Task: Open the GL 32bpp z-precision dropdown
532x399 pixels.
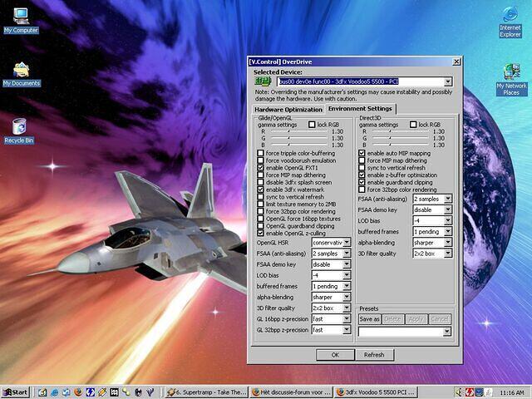Action: tap(347, 330)
